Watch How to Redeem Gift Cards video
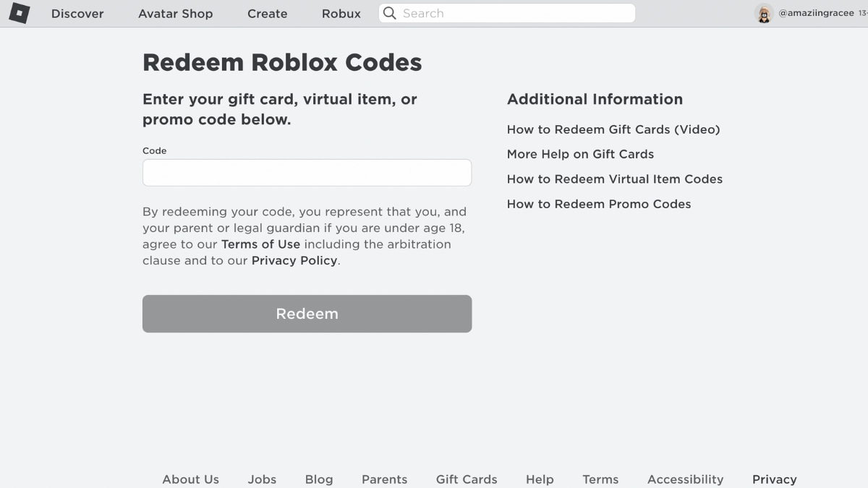This screenshot has height=488, width=868. [613, 129]
